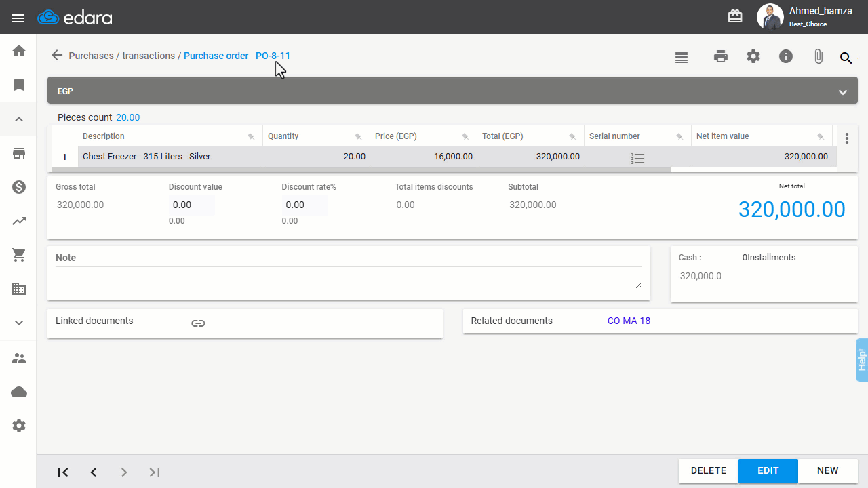Open attachments with the paperclip icon
Viewport: 868px width, 488px height.
(818, 57)
